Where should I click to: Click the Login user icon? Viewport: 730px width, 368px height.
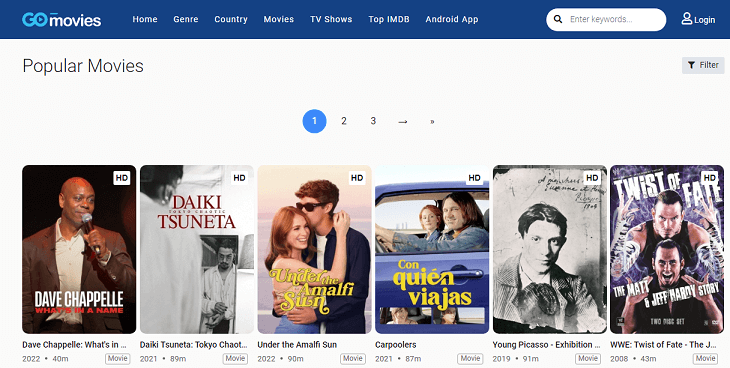[x=687, y=19]
